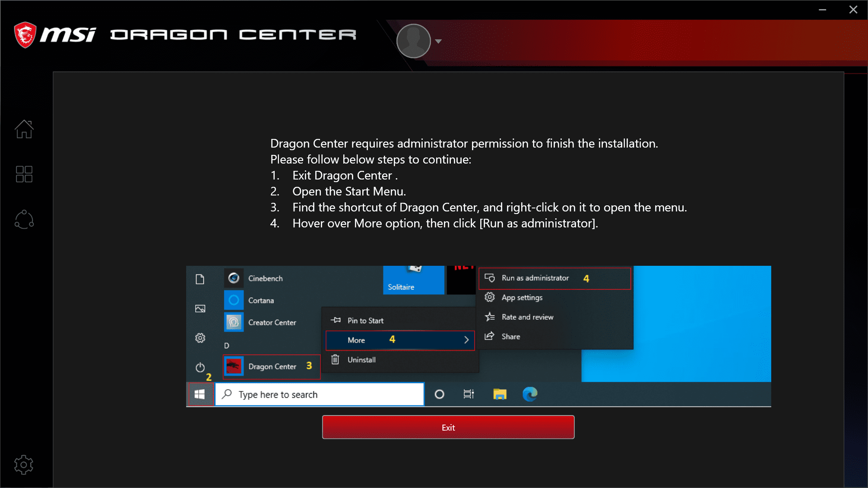This screenshot has height=488, width=868.
Task: Click the user profile avatar
Action: pos(413,41)
